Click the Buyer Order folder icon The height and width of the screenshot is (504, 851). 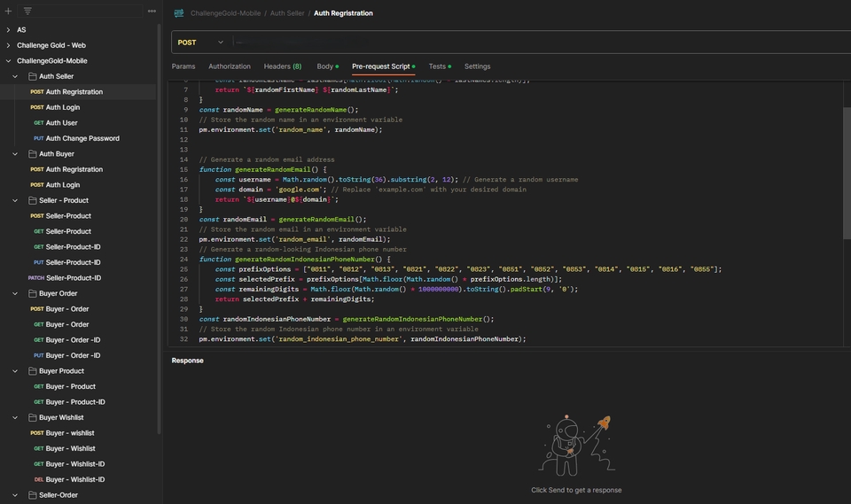tap(33, 293)
